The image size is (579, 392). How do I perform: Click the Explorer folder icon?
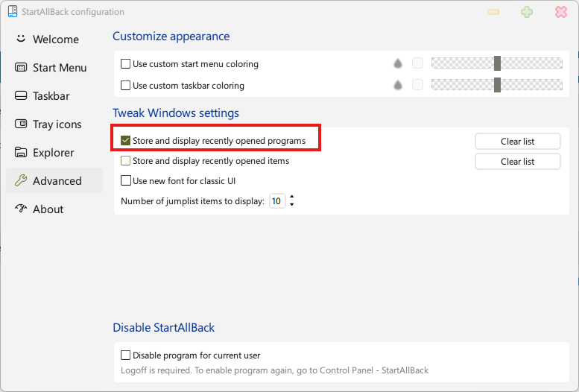[21, 152]
